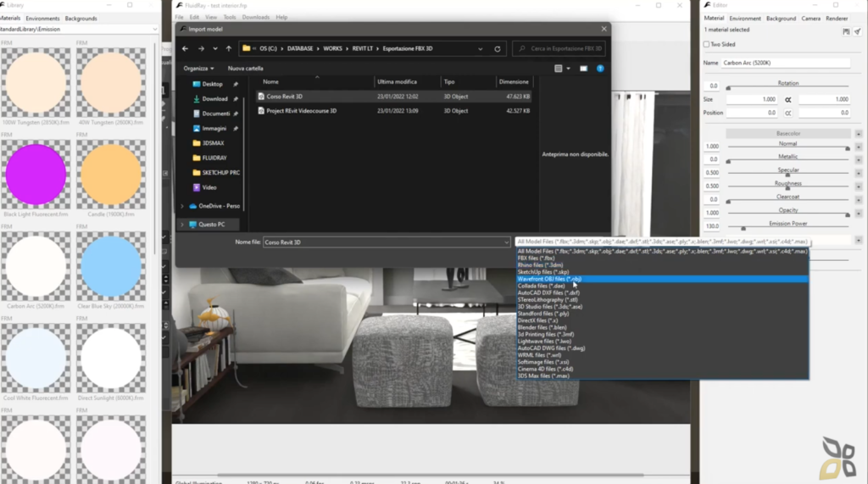
Task: Adjust the Rotation slider
Action: (787, 87)
